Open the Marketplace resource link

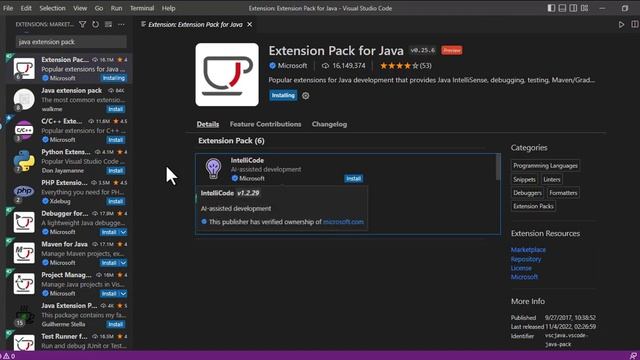click(x=528, y=250)
